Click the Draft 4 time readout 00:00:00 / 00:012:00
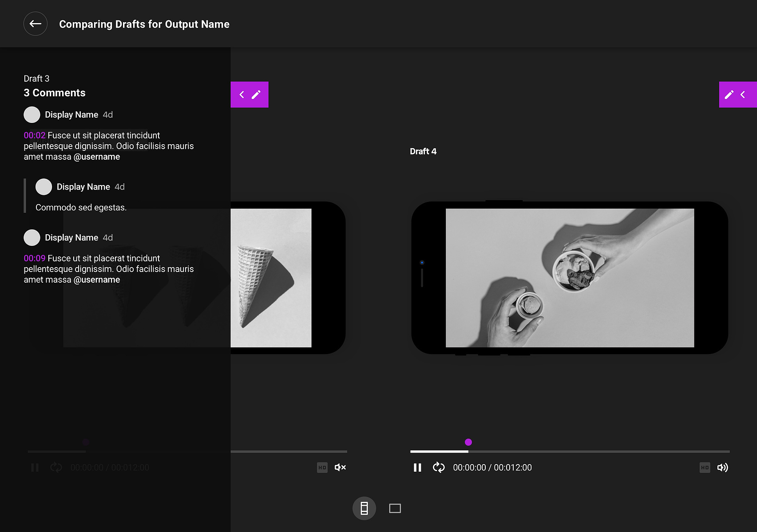Image resolution: width=757 pixels, height=532 pixels. (492, 467)
